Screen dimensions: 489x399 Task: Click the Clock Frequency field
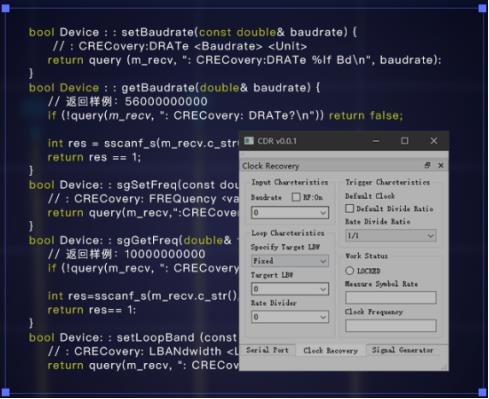[x=391, y=325]
